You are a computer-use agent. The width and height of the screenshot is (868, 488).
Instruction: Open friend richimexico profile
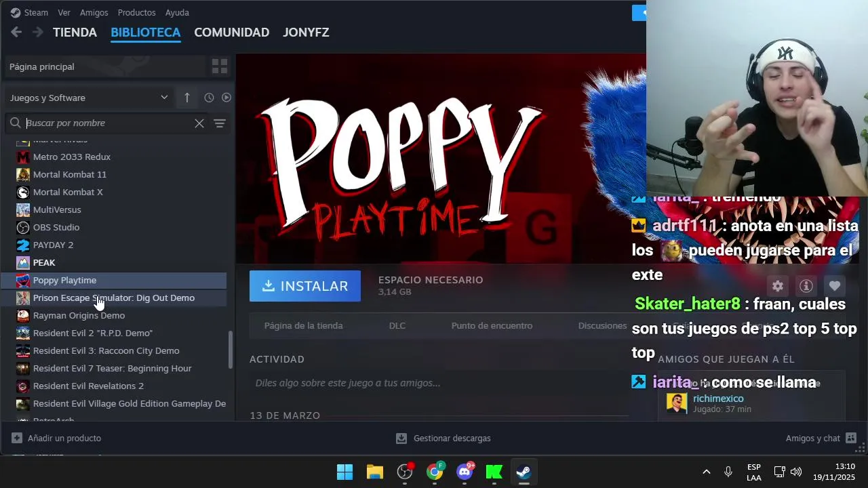click(x=718, y=399)
